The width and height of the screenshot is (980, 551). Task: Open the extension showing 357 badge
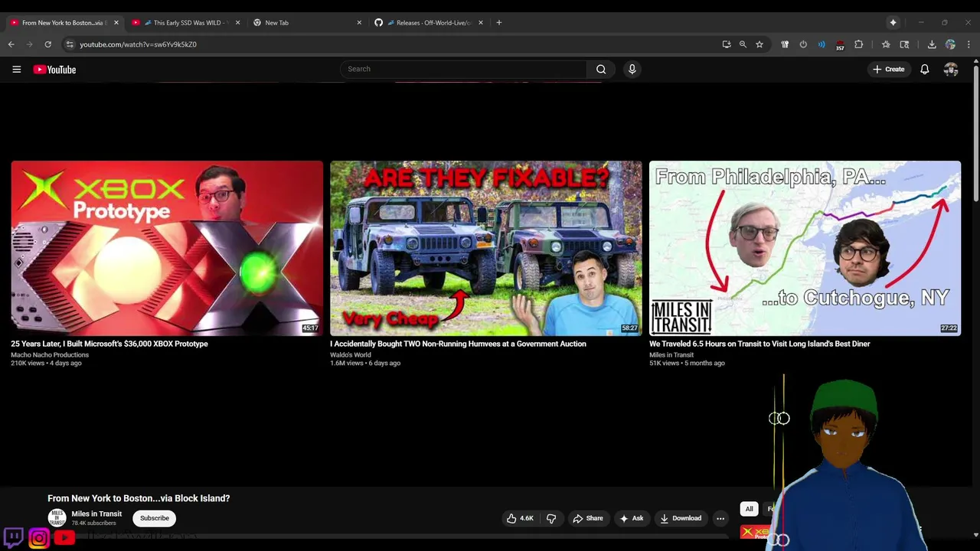click(840, 45)
